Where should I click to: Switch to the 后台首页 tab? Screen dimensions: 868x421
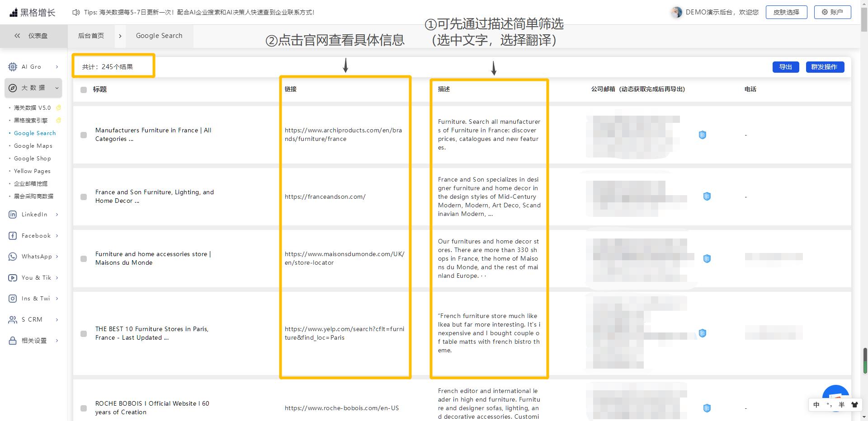pyautogui.click(x=91, y=36)
